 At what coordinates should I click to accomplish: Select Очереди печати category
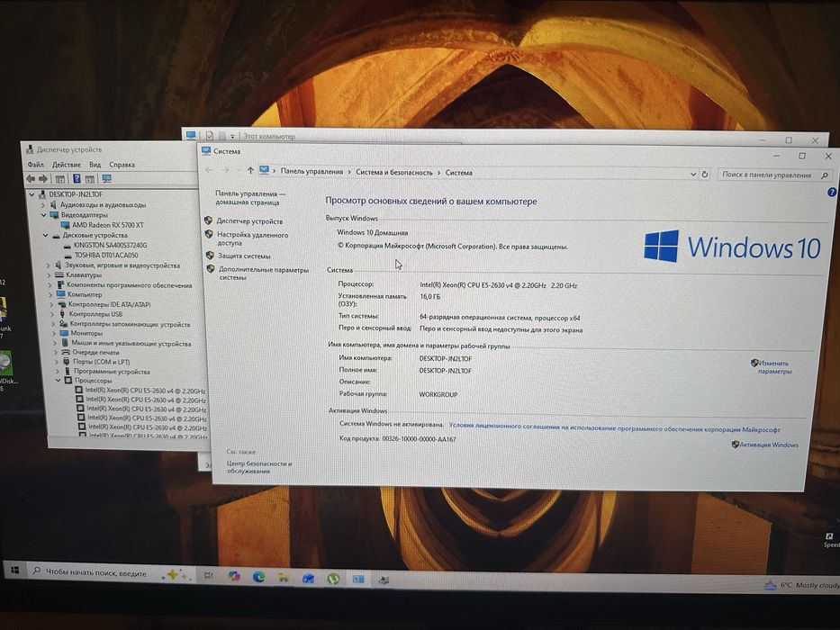point(96,353)
